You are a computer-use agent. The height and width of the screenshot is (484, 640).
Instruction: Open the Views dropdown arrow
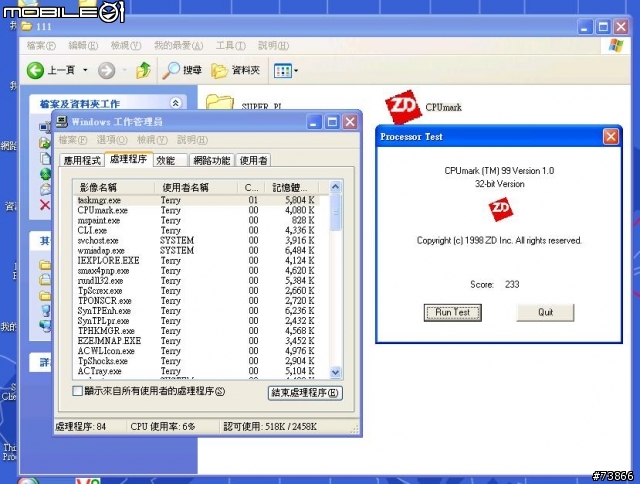pyautogui.click(x=296, y=71)
